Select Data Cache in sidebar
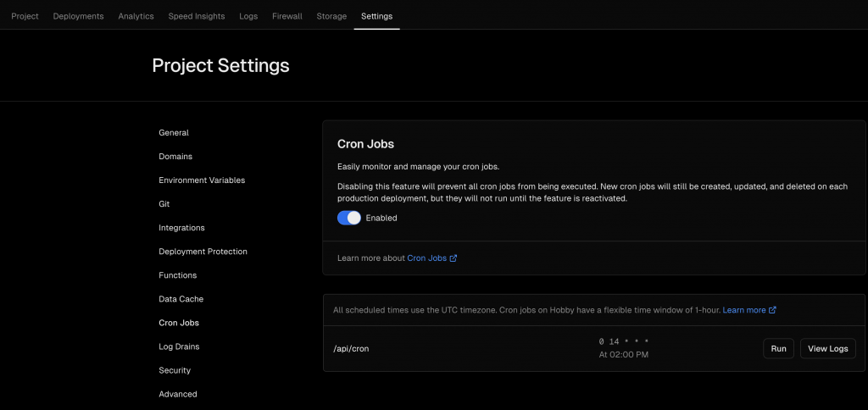Image resolution: width=868 pixels, height=410 pixels. tap(181, 299)
